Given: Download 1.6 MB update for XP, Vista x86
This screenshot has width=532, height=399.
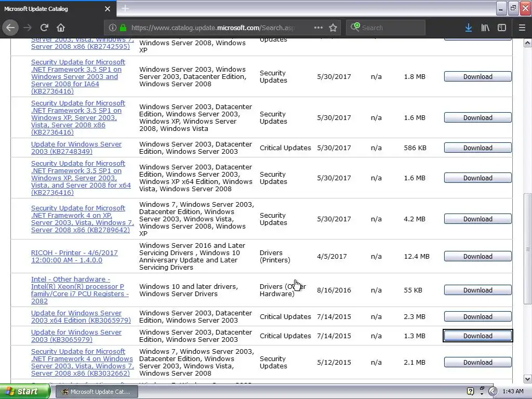Looking at the screenshot, I should click(478, 118).
